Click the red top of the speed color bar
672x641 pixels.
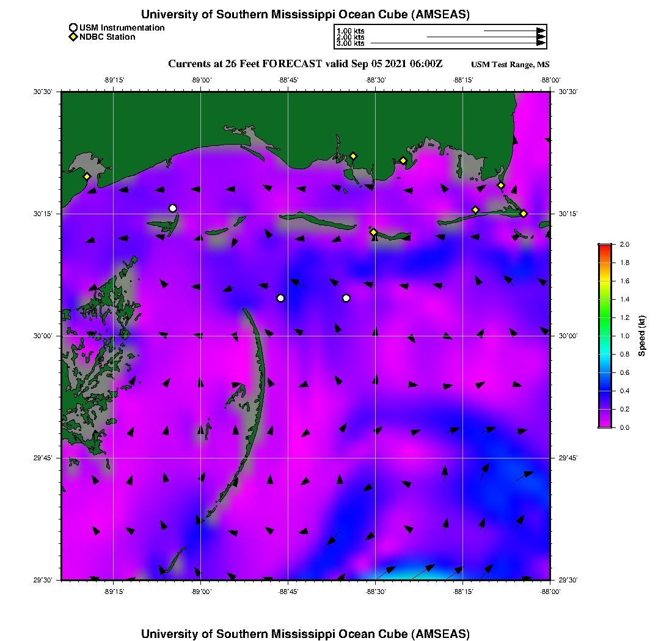pyautogui.click(x=605, y=247)
